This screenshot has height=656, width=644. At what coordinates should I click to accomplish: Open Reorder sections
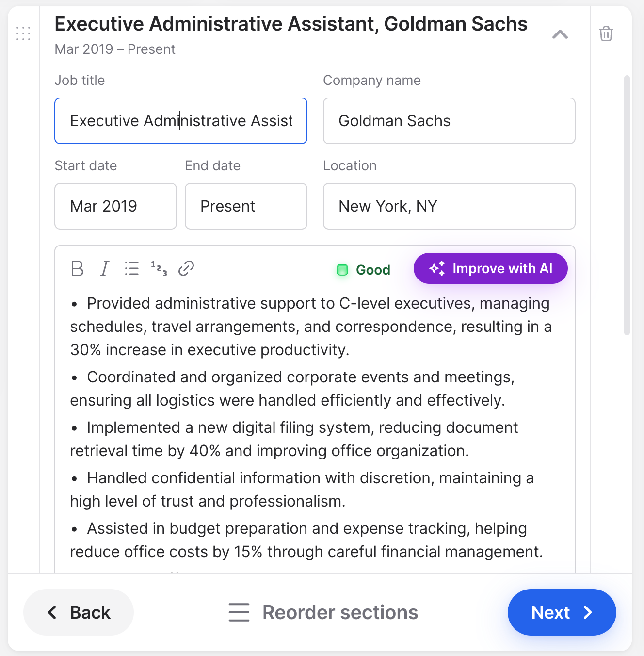(x=323, y=612)
